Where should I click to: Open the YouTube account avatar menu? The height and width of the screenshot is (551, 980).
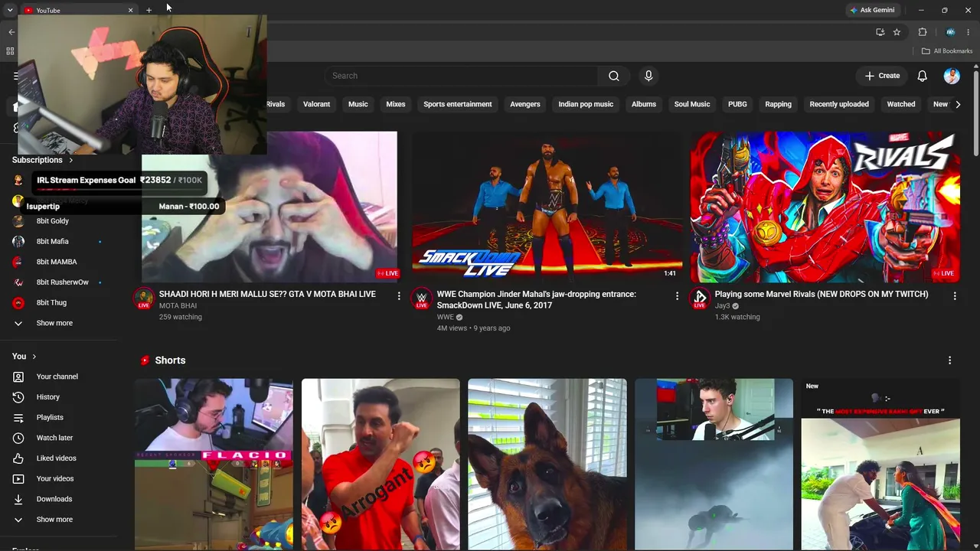click(x=952, y=76)
